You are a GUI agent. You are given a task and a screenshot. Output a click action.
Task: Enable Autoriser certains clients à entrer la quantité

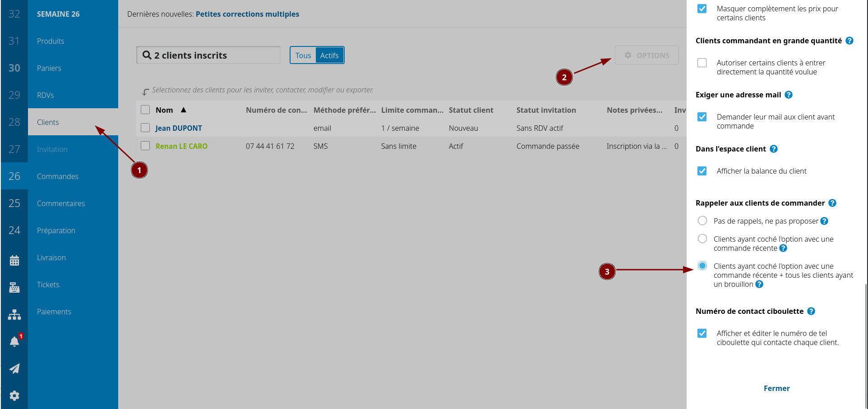pyautogui.click(x=702, y=63)
